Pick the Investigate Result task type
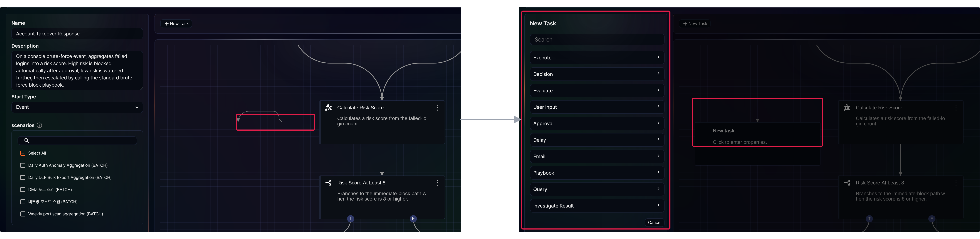980x239 pixels. (x=597, y=206)
